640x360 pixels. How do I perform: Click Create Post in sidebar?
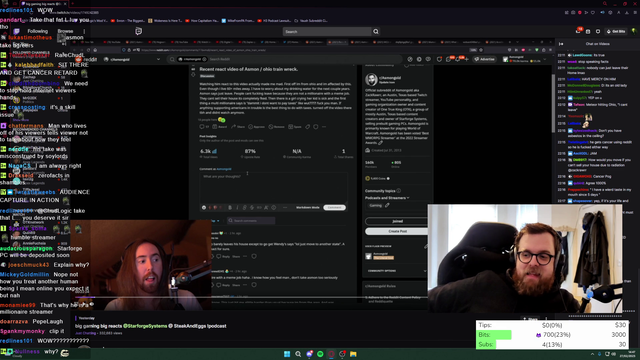(396, 231)
